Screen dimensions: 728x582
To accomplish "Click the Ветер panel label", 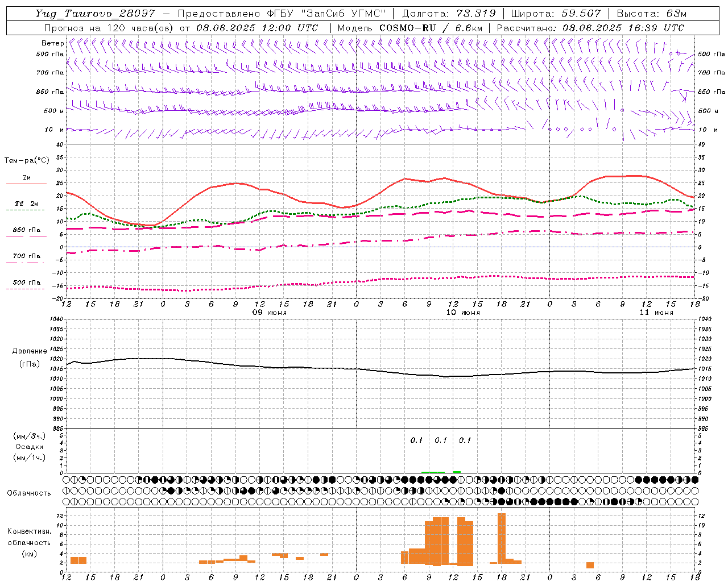I will (53, 43).
